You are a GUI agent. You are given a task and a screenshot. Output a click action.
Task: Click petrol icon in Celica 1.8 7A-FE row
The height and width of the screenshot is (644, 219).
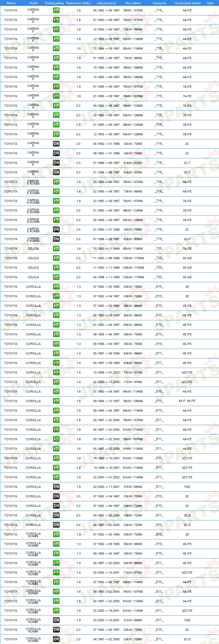point(56,249)
